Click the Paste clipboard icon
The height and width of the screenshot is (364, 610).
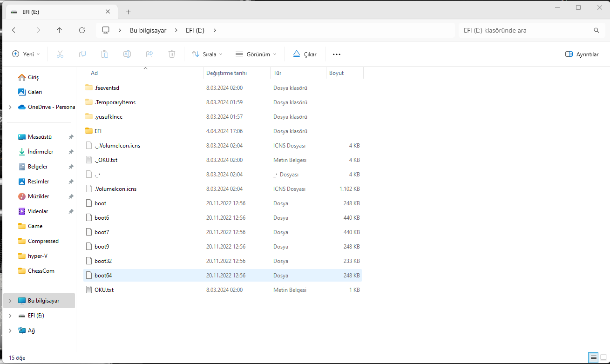(x=105, y=54)
